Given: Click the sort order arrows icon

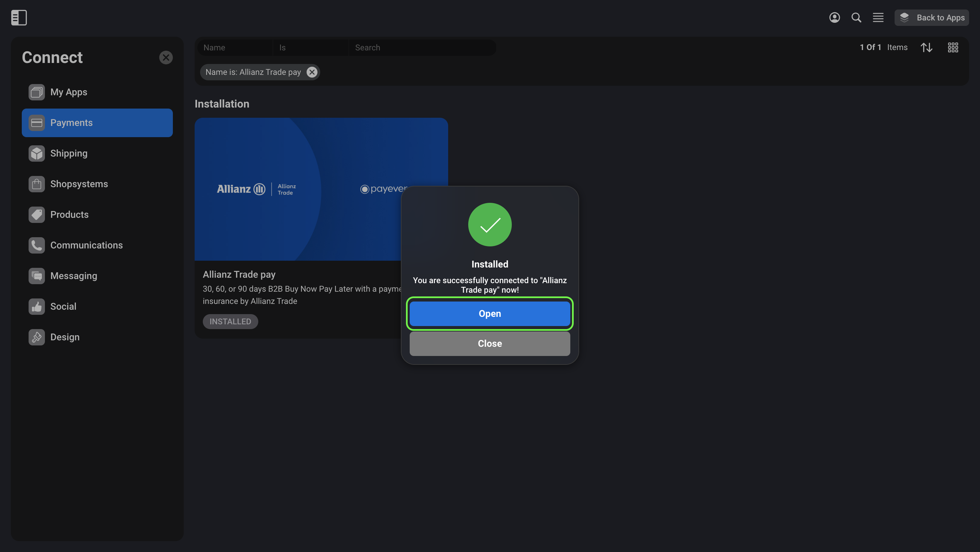Looking at the screenshot, I should 926,48.
